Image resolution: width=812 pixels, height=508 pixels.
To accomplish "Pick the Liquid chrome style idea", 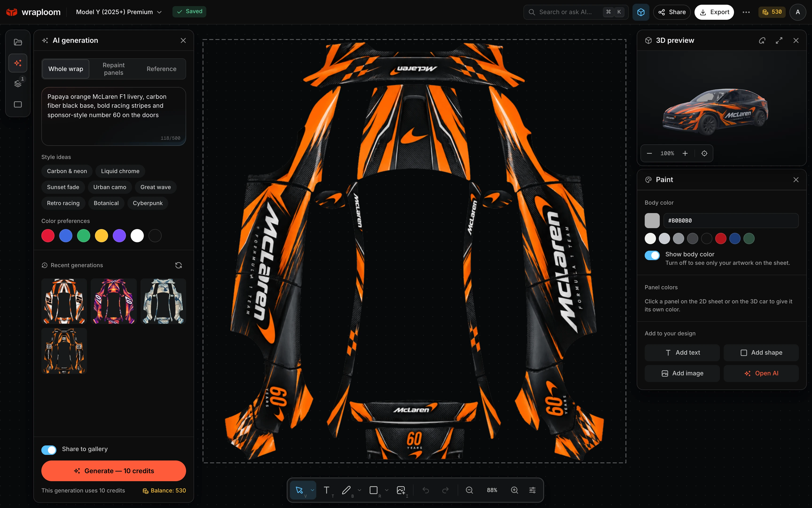I will pyautogui.click(x=120, y=171).
